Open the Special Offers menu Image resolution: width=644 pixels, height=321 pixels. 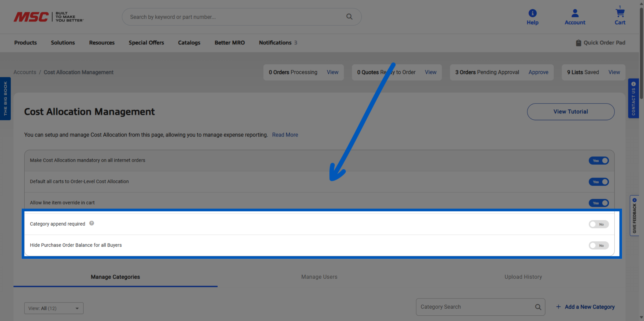tap(146, 43)
